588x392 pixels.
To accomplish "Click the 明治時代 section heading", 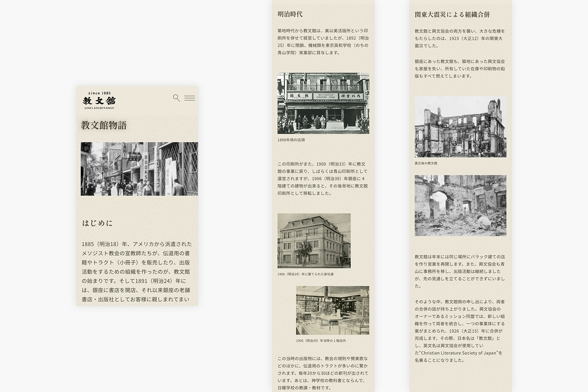I will [x=290, y=14].
